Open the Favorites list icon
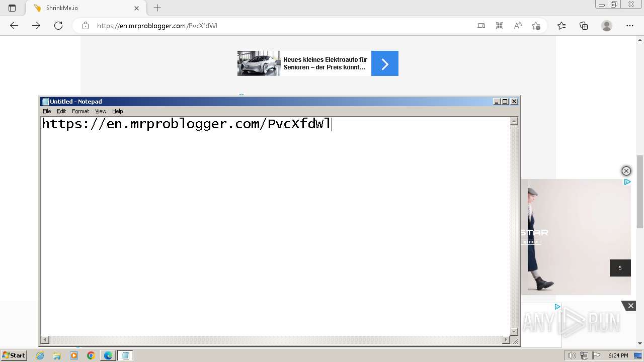Image resolution: width=644 pixels, height=362 pixels. click(x=561, y=26)
